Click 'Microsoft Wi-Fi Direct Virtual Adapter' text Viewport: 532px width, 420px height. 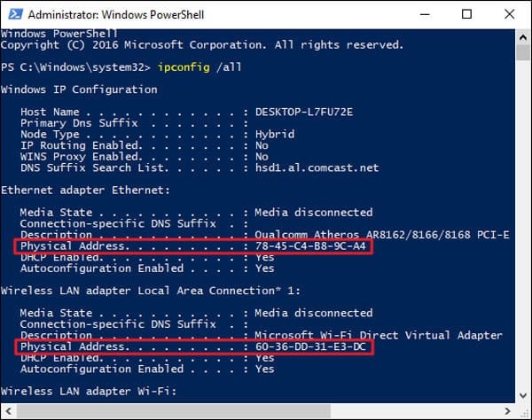pos(379,336)
